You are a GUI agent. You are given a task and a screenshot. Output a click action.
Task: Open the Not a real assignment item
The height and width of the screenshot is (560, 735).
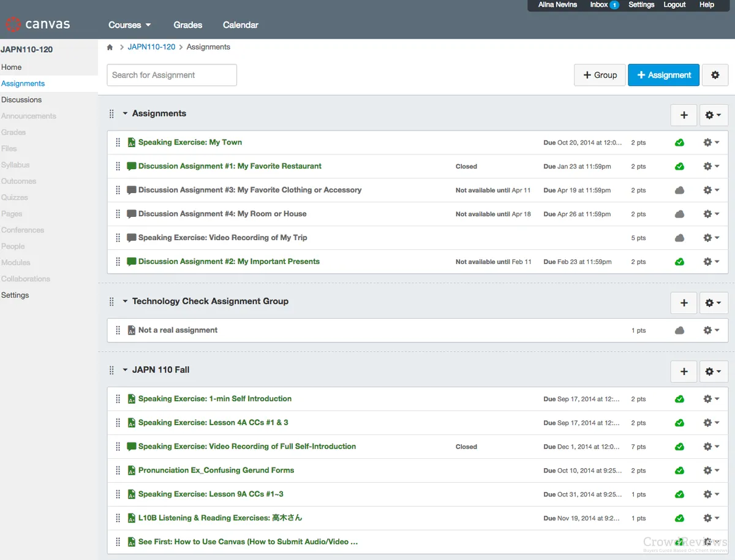pos(178,330)
